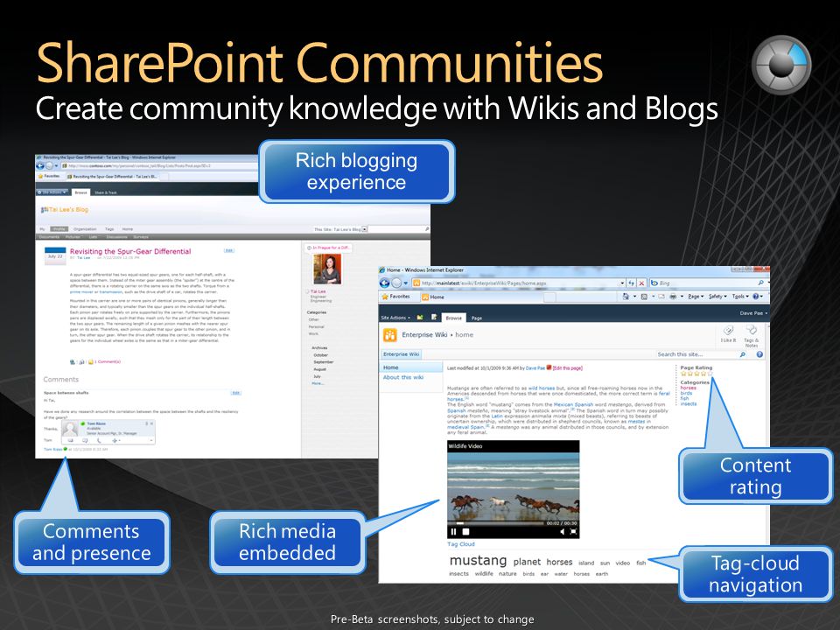Click blue help icon beside site search

759,354
